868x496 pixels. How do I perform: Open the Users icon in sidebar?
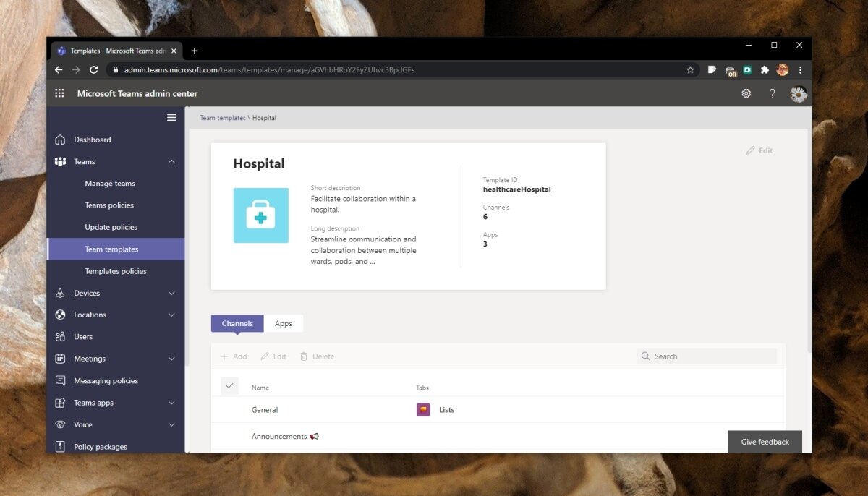[60, 336]
